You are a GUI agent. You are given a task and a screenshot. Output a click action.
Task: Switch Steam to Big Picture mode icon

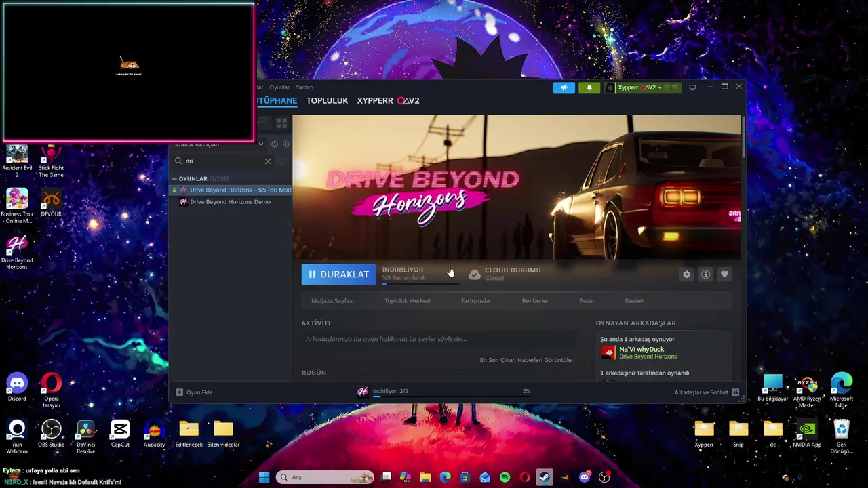point(692,87)
